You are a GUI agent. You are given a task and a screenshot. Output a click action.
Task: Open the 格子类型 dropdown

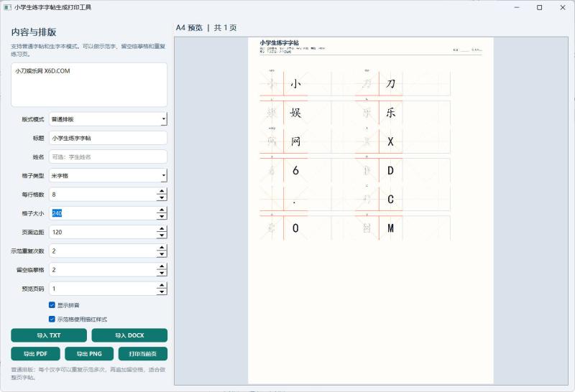coord(109,175)
